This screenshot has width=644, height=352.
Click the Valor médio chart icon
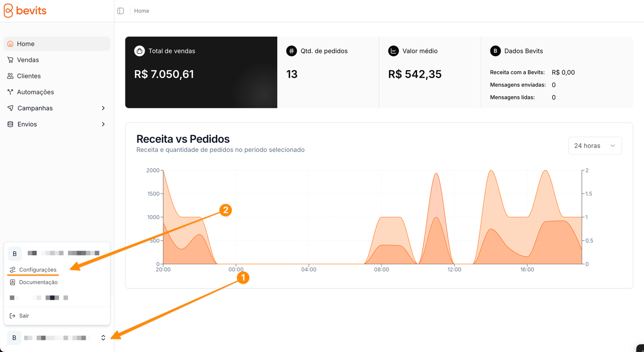pos(393,51)
